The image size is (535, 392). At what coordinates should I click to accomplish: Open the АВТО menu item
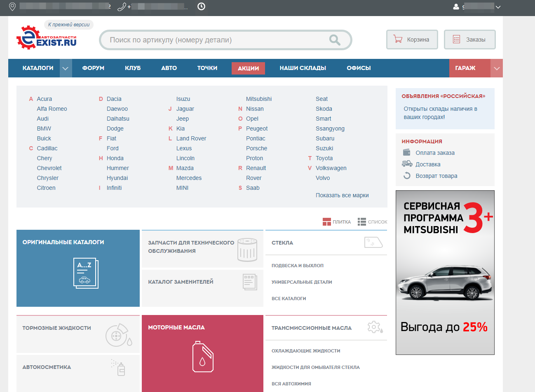(169, 68)
